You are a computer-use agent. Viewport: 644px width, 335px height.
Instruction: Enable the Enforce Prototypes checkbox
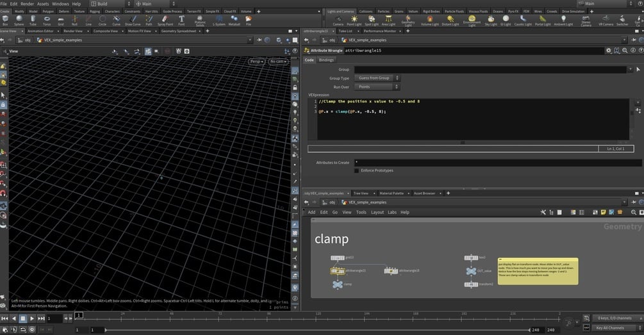pyautogui.click(x=356, y=170)
